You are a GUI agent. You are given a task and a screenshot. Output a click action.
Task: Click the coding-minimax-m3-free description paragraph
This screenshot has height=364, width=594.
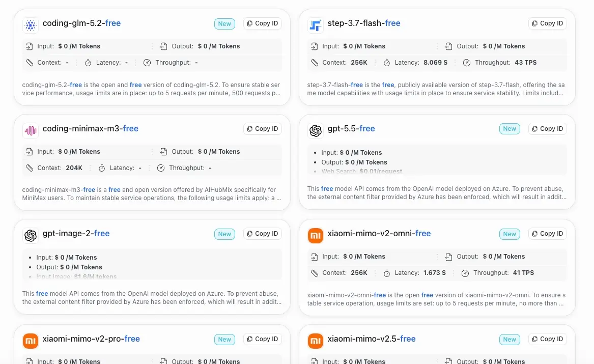coord(152,193)
